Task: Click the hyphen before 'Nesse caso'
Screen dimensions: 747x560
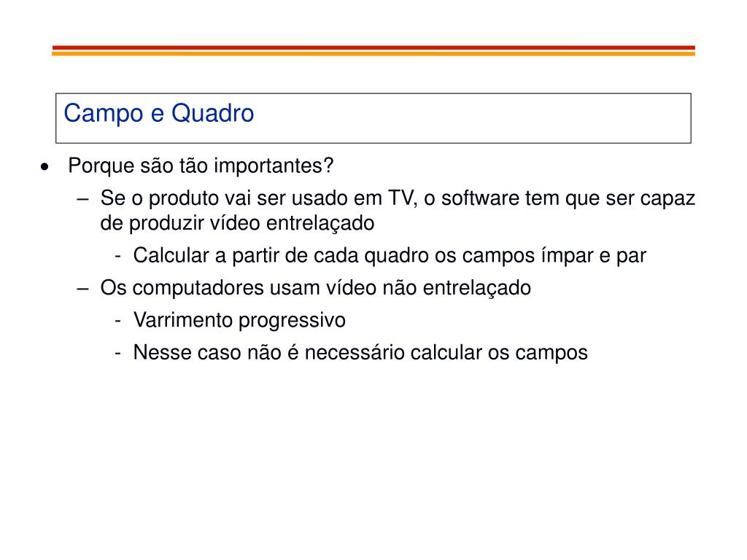Action: pyautogui.click(x=117, y=354)
